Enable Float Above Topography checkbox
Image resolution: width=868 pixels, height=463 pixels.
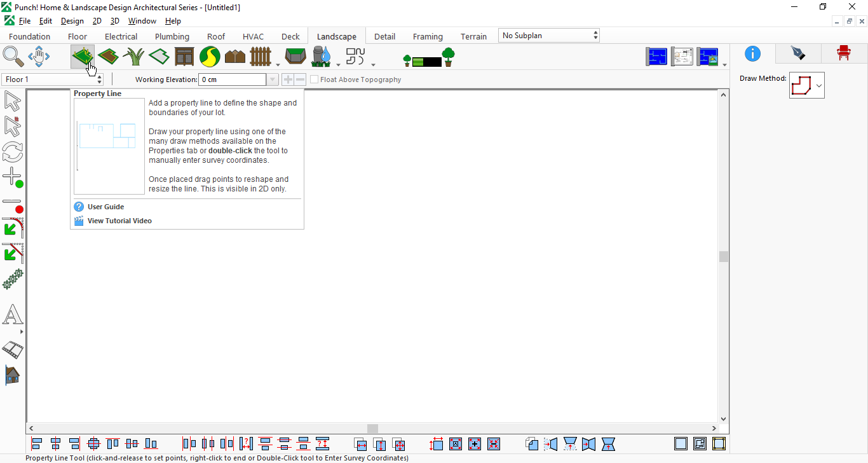pyautogui.click(x=314, y=79)
